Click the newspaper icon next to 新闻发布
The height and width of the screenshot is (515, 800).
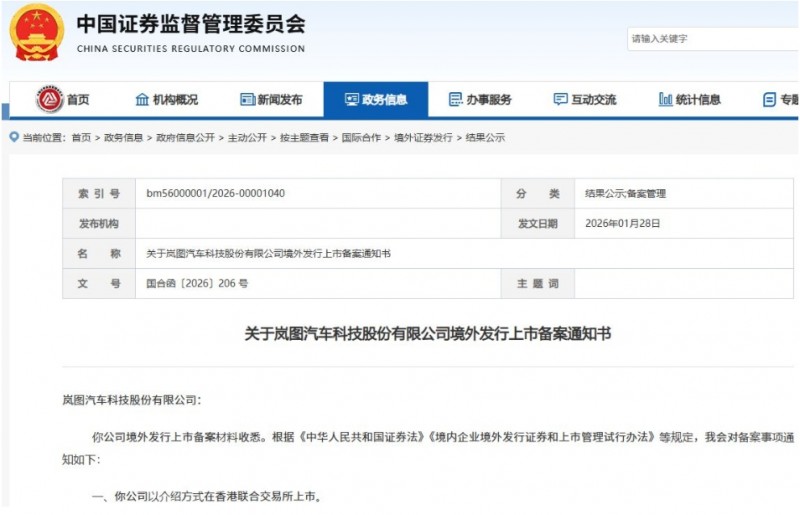coord(247,100)
